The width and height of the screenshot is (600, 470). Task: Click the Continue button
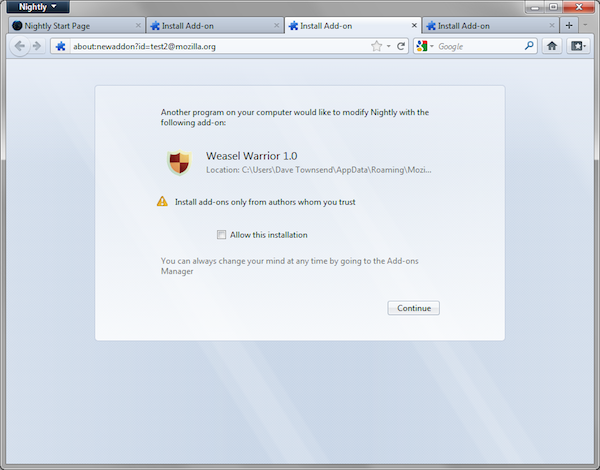(x=413, y=308)
